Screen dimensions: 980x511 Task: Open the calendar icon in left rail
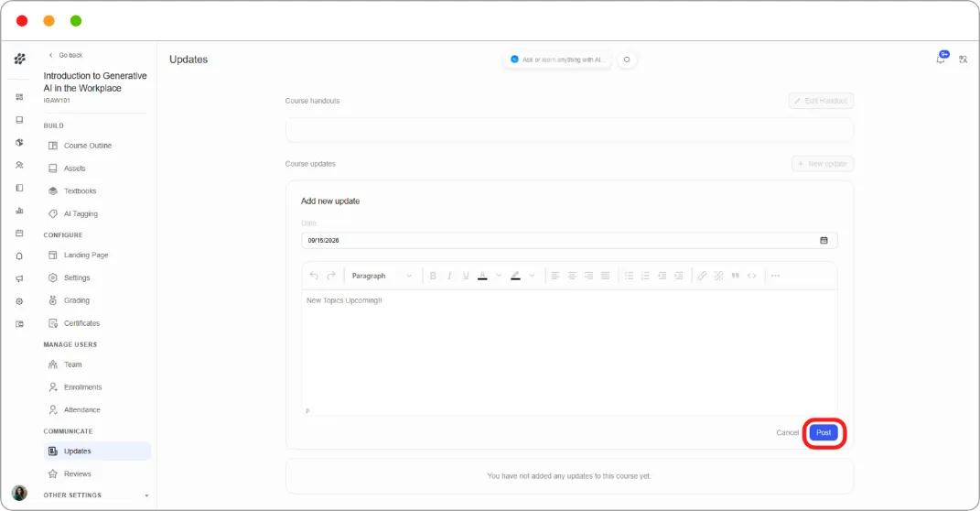coord(19,234)
